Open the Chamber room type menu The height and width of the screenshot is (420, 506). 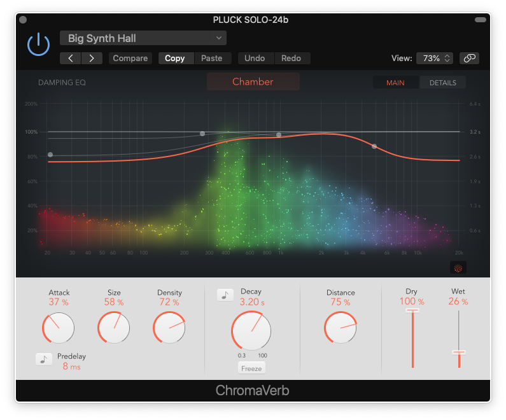(253, 81)
